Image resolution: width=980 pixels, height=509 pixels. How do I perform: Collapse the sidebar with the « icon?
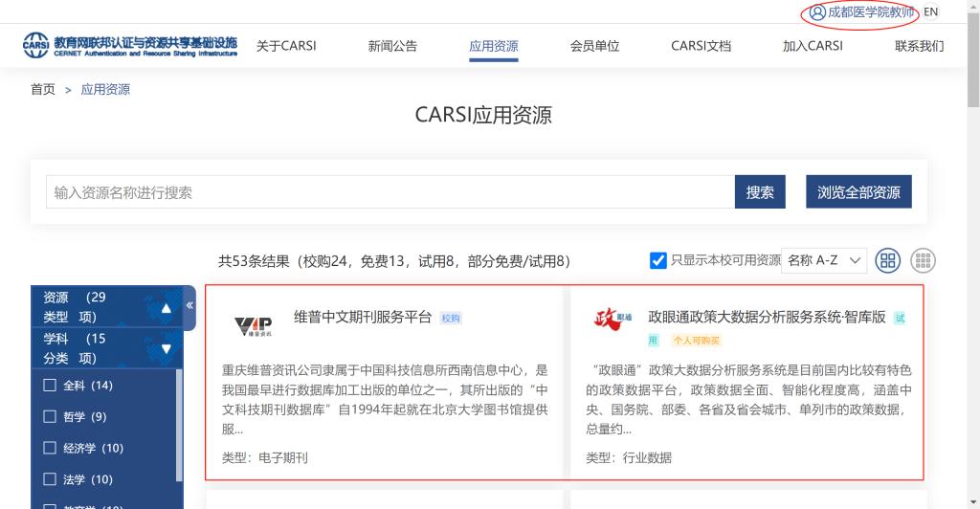[x=189, y=305]
